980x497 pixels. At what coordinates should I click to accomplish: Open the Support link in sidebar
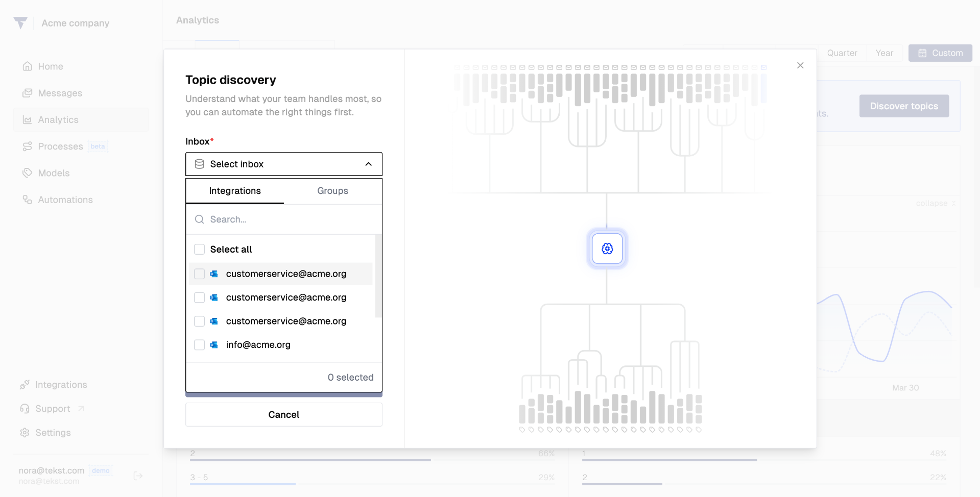coord(52,409)
